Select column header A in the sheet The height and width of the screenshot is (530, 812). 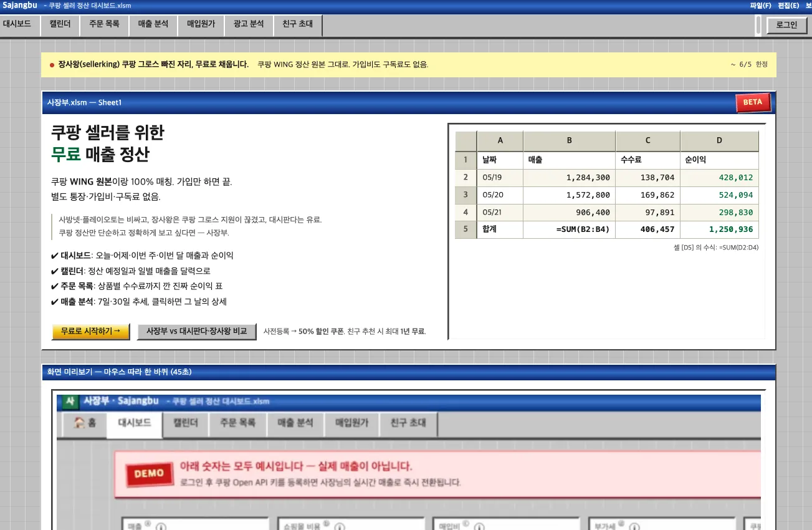coord(500,141)
